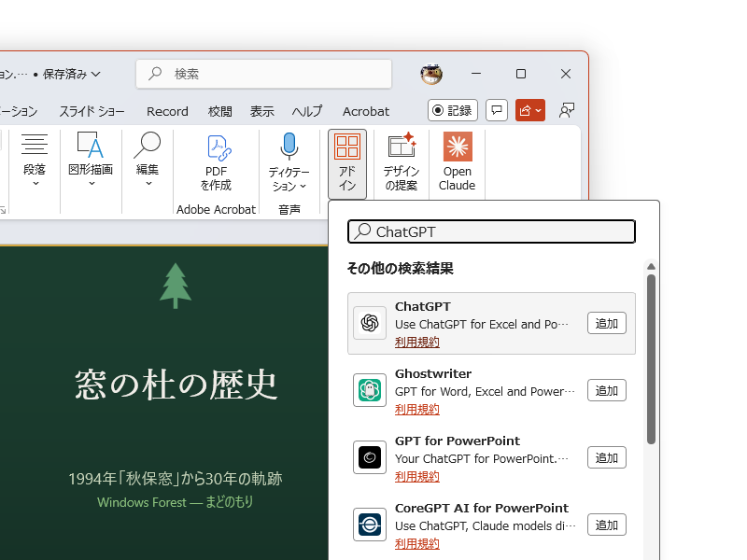
Task: Click the add-in results scrollbar thumb
Action: (651, 359)
